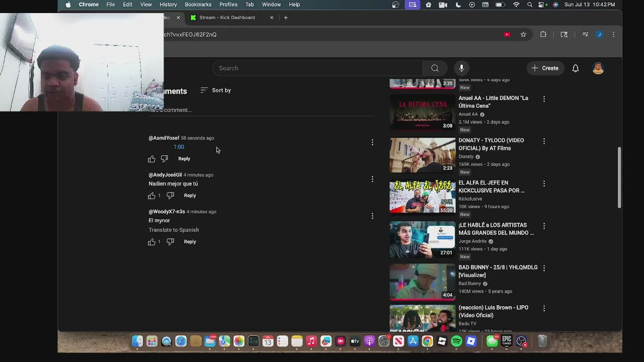Open the Bookmarks menu

point(198,5)
